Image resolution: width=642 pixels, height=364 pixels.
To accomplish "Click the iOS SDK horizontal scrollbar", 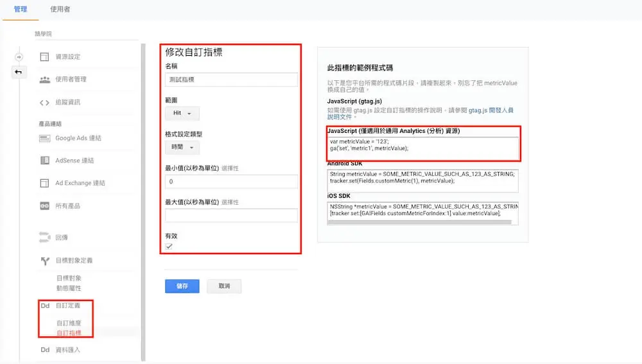I will click(x=420, y=222).
